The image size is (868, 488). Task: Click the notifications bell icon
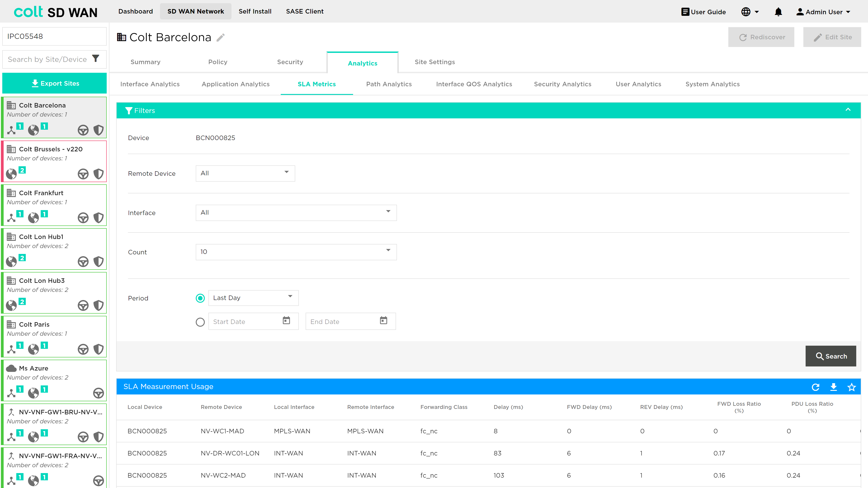778,12
